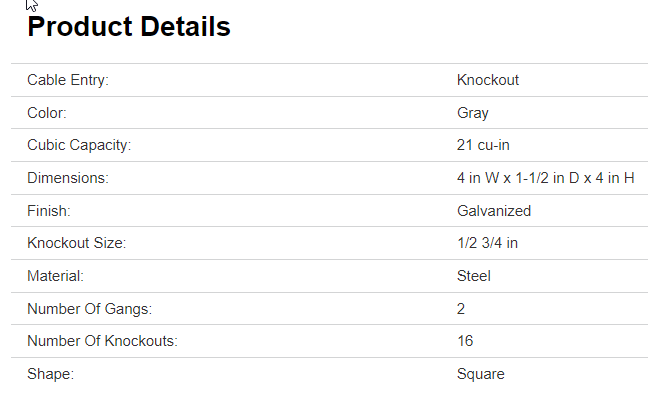
Task: Click the Finish label
Action: pyautogui.click(x=49, y=211)
